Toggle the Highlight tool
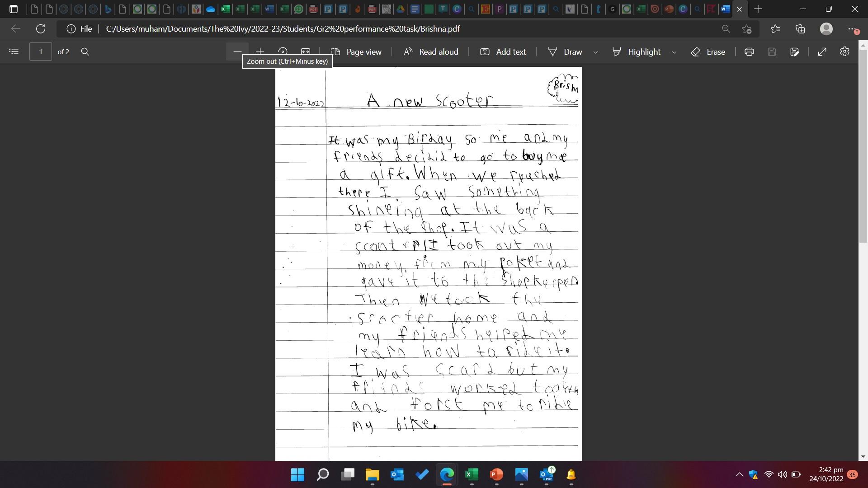868x488 pixels. pyautogui.click(x=637, y=52)
